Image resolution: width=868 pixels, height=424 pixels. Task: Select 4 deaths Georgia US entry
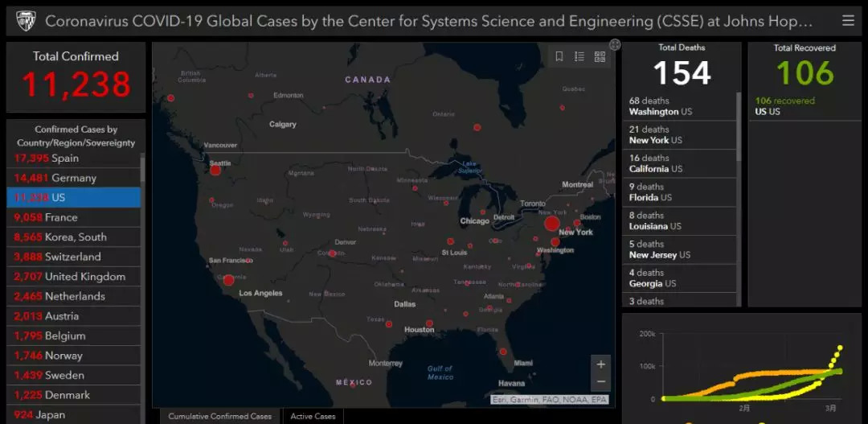(x=679, y=278)
